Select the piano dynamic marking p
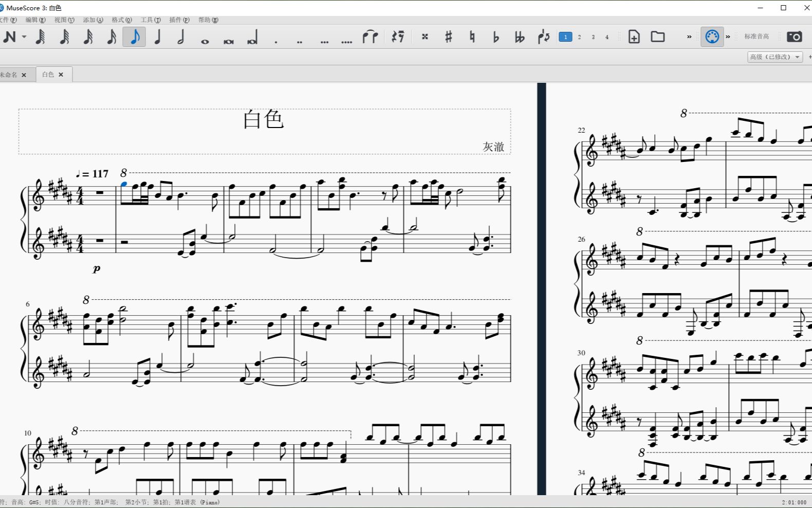 click(x=97, y=268)
